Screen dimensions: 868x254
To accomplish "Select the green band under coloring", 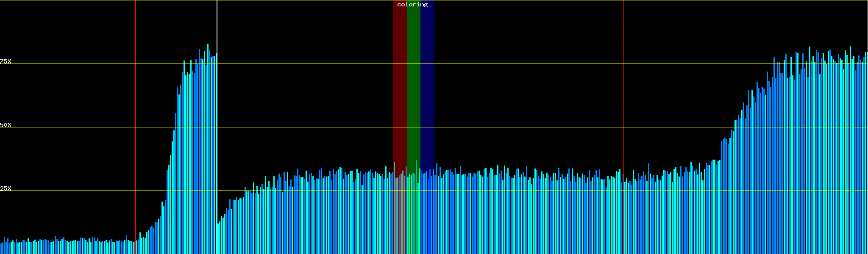I will tap(413, 85).
